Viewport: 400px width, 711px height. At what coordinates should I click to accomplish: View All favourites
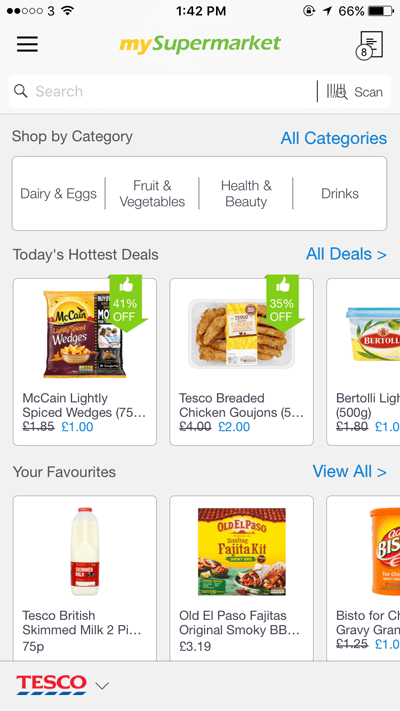pyautogui.click(x=349, y=472)
